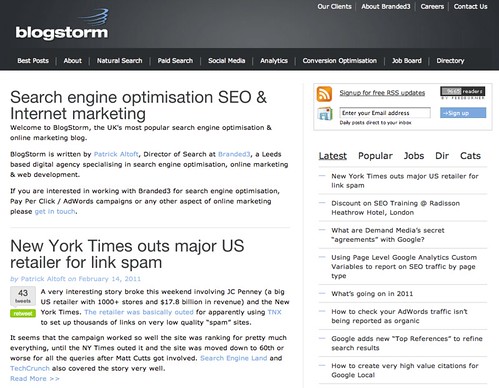Click the article byline Patrick Altoft, February 14
This screenshot has height=388, width=499.
click(76, 279)
